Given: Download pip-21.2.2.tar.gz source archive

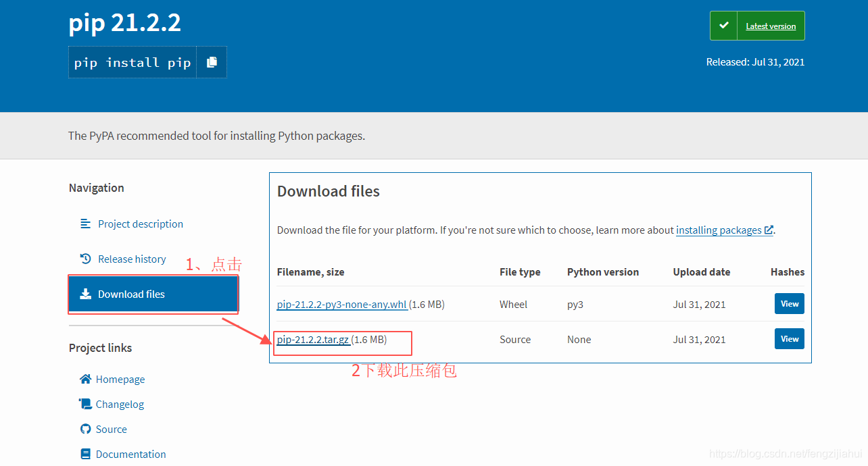Looking at the screenshot, I should click(313, 339).
